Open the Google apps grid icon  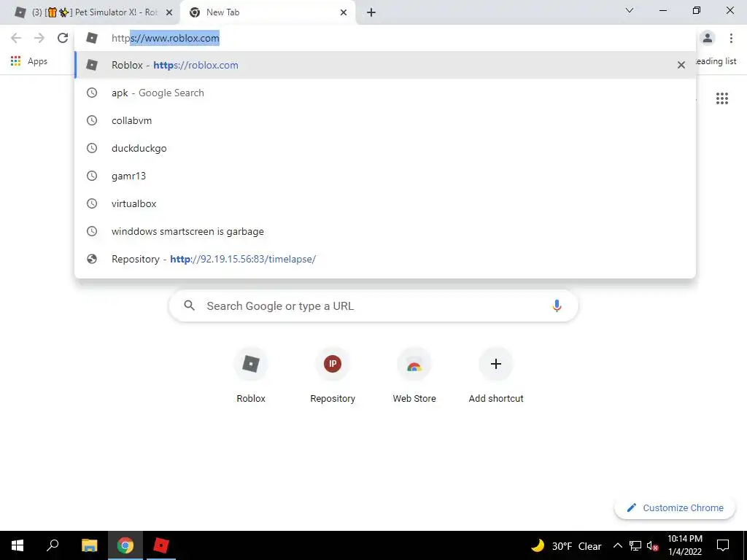click(721, 98)
